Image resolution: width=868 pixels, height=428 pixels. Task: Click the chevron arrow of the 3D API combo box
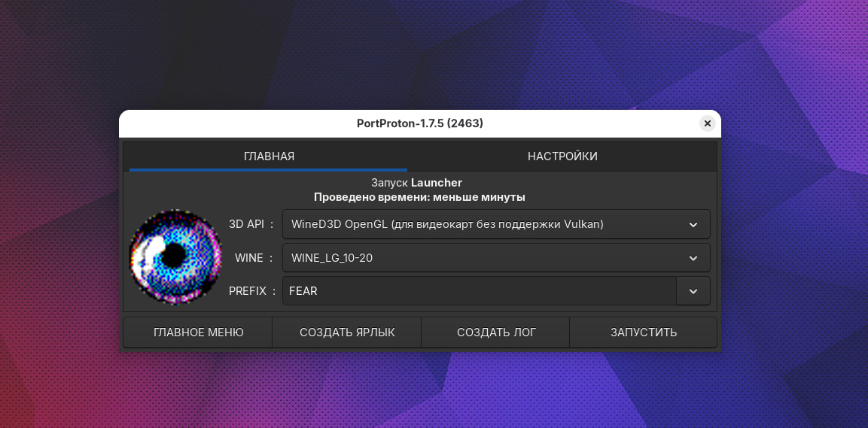coord(693,224)
